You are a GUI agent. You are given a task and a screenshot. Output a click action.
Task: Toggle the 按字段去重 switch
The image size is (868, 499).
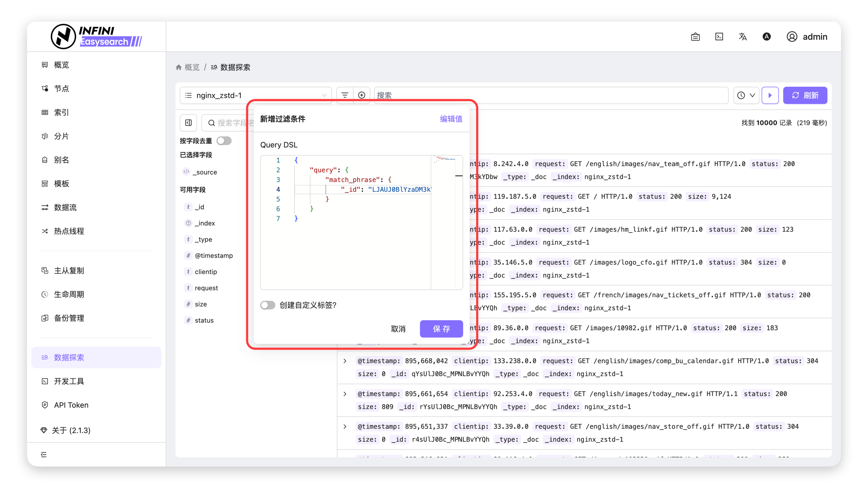[x=224, y=141]
